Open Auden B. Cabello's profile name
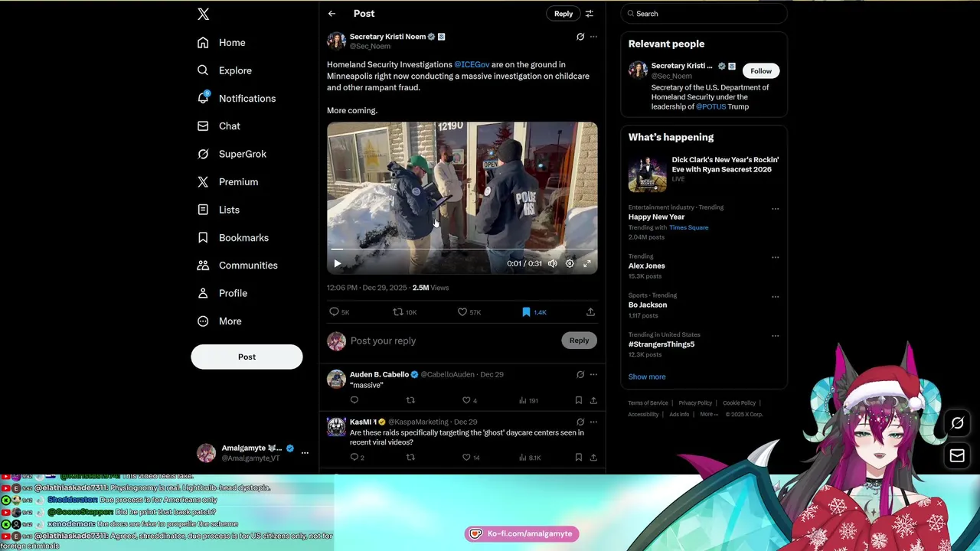 (x=379, y=374)
